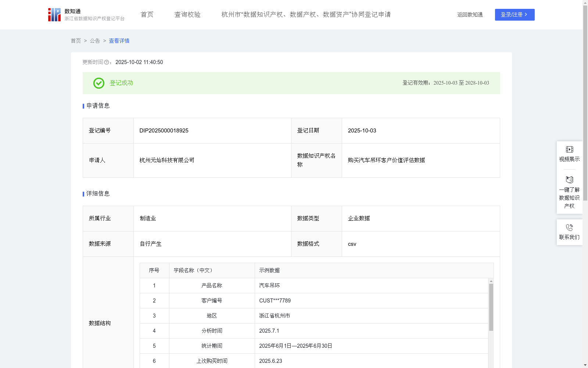Click the page scroll-down arrow
The width and height of the screenshot is (588, 368).
pos(585,365)
